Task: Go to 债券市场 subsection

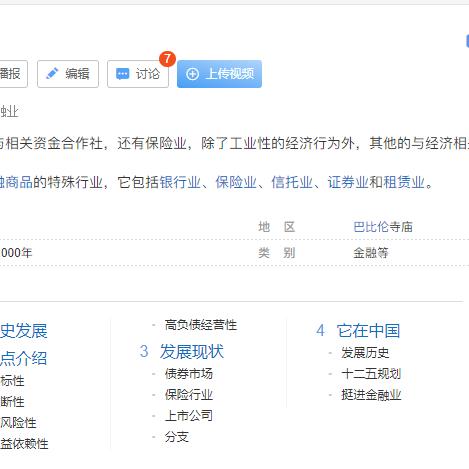Action: click(189, 374)
